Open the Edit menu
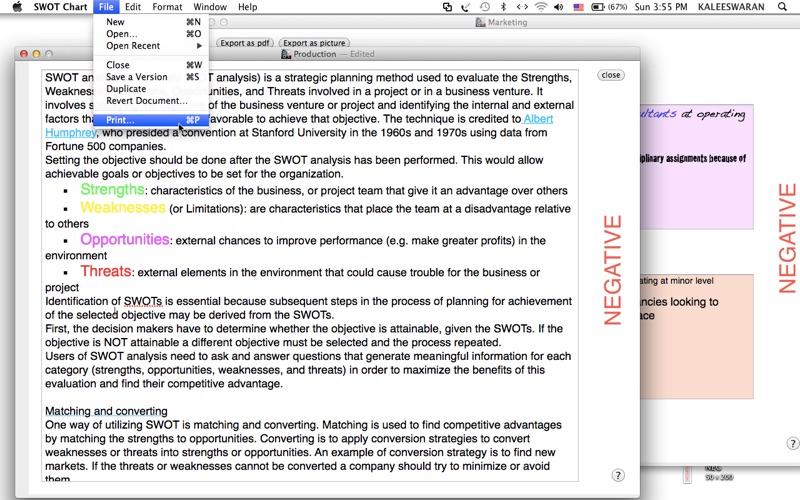Image resolution: width=800 pixels, height=500 pixels. click(133, 7)
